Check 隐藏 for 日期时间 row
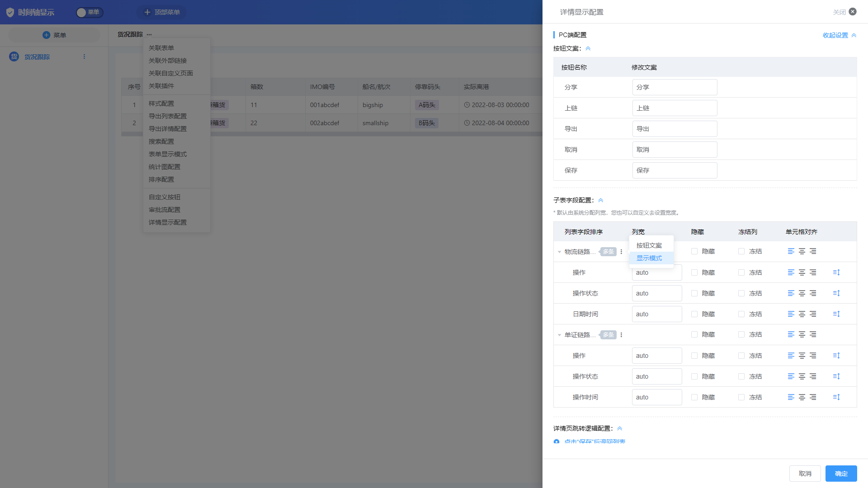868x488 pixels. pyautogui.click(x=694, y=314)
